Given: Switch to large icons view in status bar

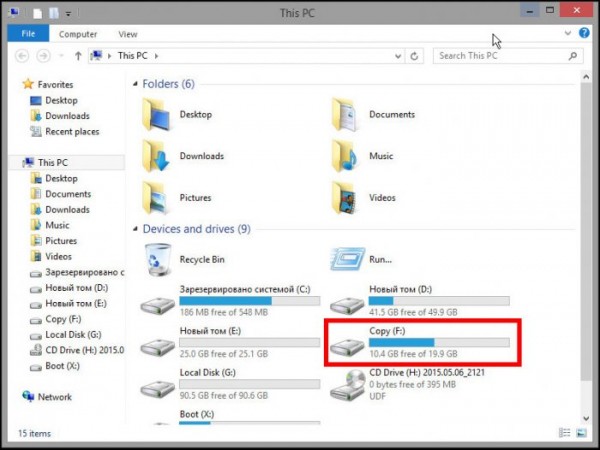Looking at the screenshot, I should [581, 433].
